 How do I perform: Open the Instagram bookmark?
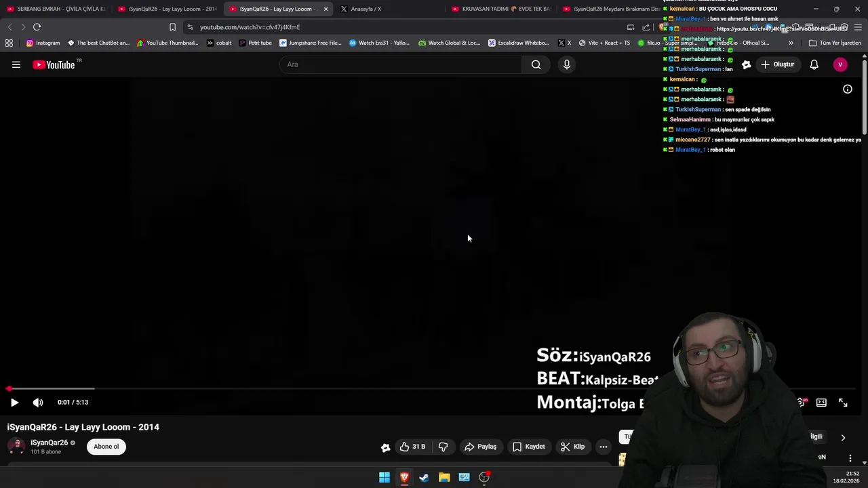[x=43, y=43]
